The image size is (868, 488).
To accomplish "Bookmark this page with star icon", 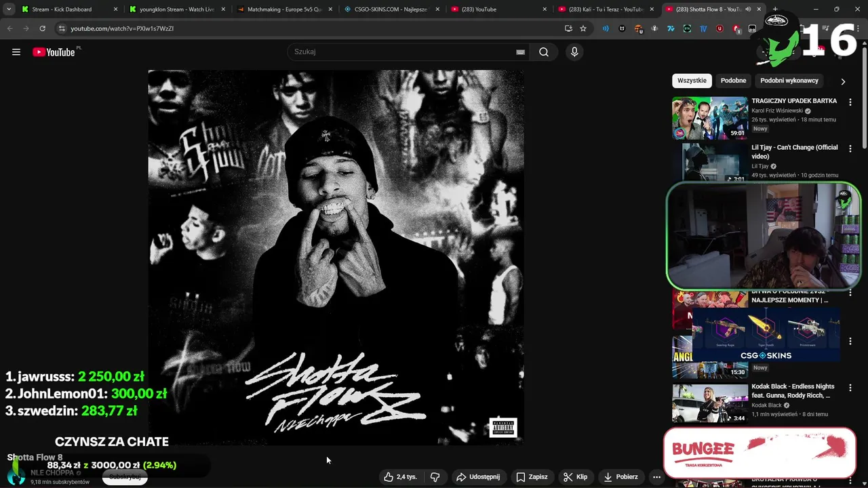I will click(583, 28).
